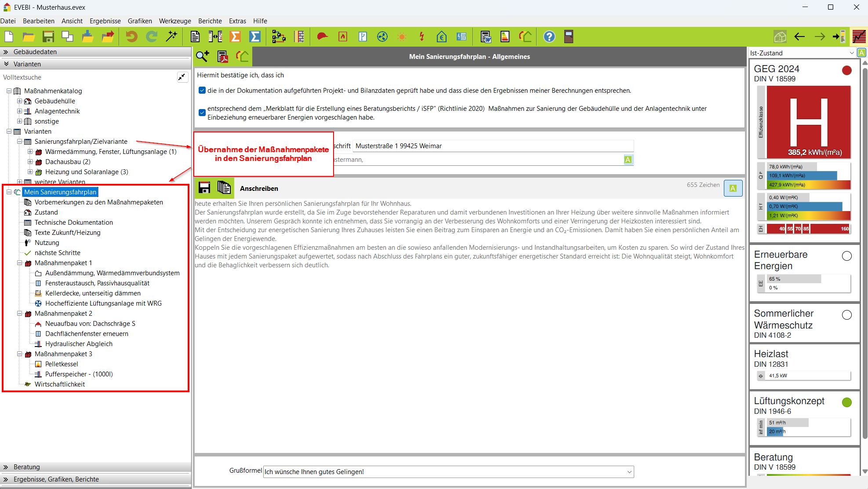Click the magnifier with plus icon

[203, 56]
